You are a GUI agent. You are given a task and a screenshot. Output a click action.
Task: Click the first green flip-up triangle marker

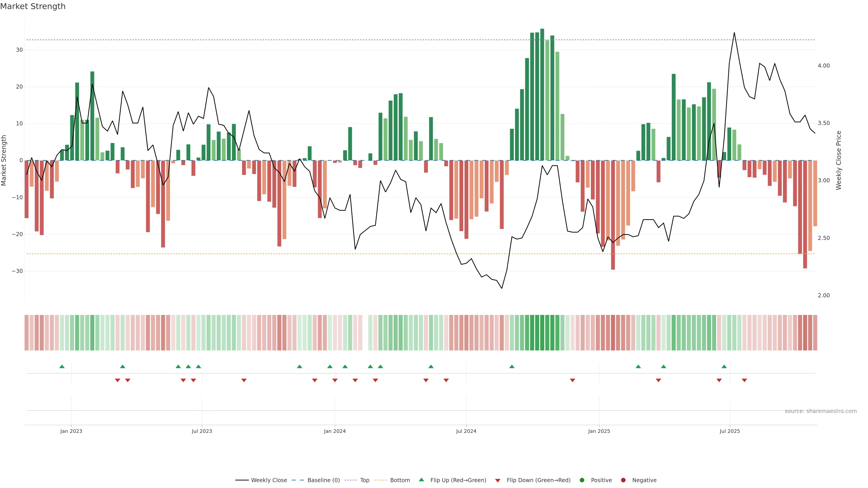pos(62,366)
